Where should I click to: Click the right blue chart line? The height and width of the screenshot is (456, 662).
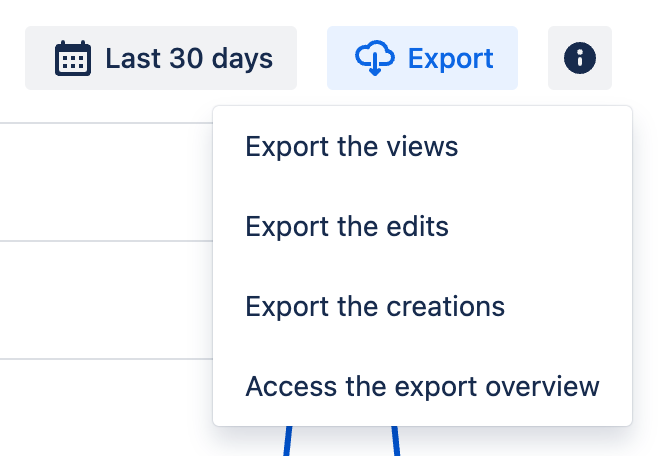pos(395,440)
